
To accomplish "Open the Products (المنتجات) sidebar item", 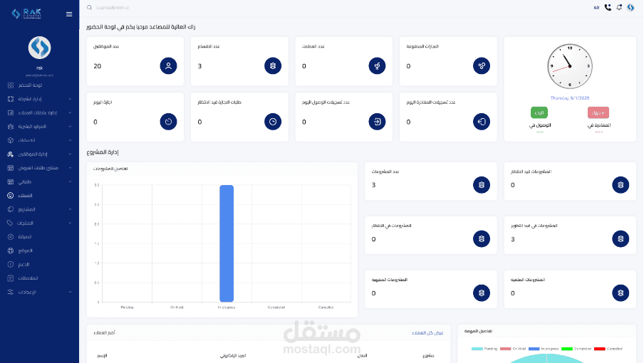I will tap(39, 223).
